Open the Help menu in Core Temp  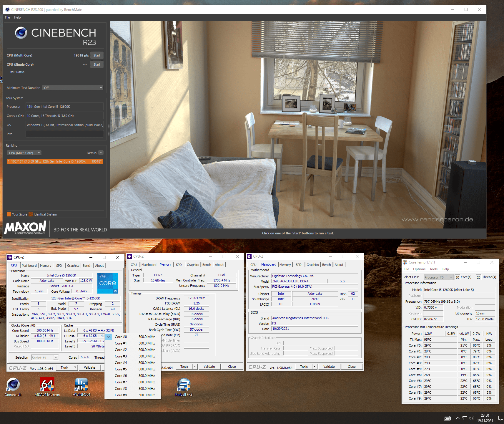445,269
